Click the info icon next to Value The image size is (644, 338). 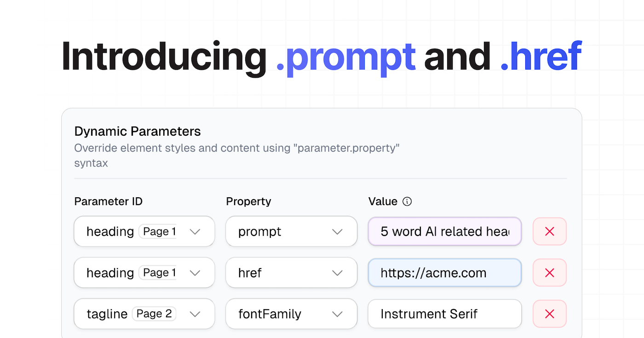408,201
